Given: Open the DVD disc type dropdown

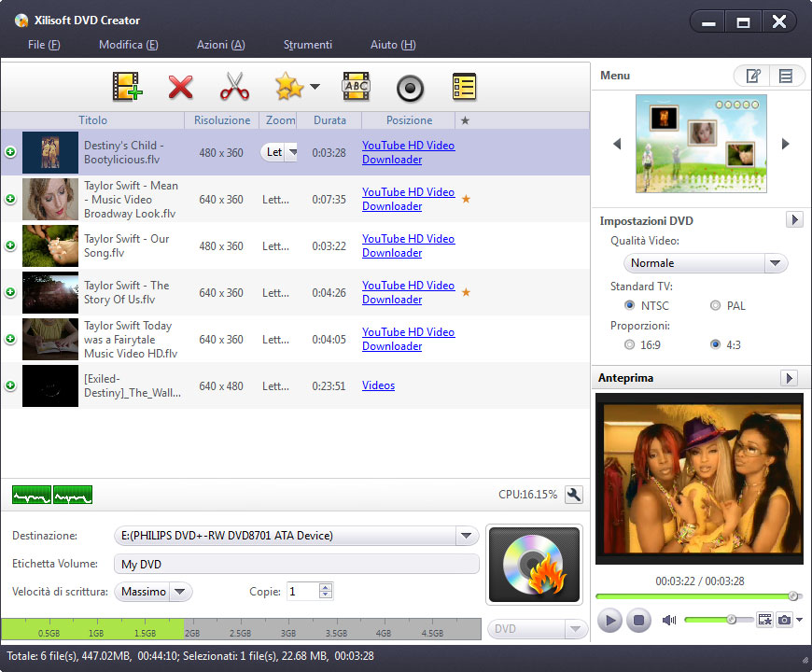Looking at the screenshot, I should [x=575, y=629].
